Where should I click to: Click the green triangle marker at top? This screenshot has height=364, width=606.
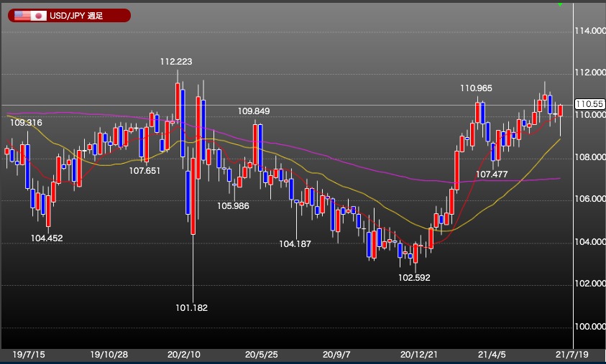[x=560, y=5]
